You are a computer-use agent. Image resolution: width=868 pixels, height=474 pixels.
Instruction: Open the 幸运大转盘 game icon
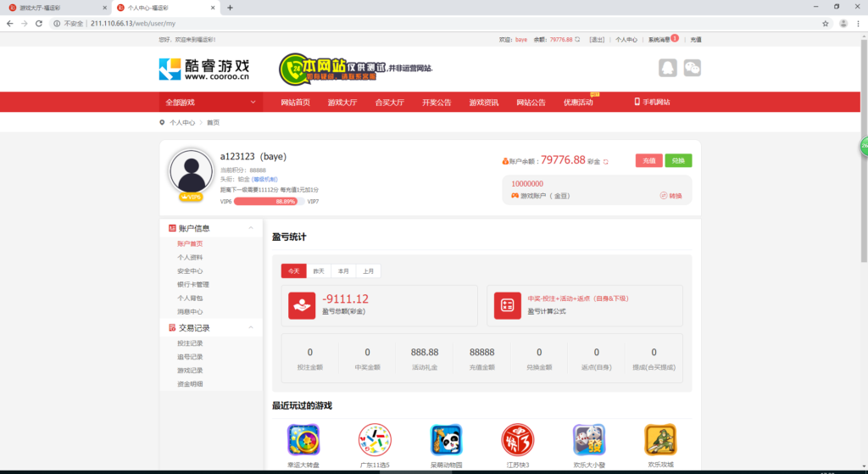pyautogui.click(x=303, y=440)
